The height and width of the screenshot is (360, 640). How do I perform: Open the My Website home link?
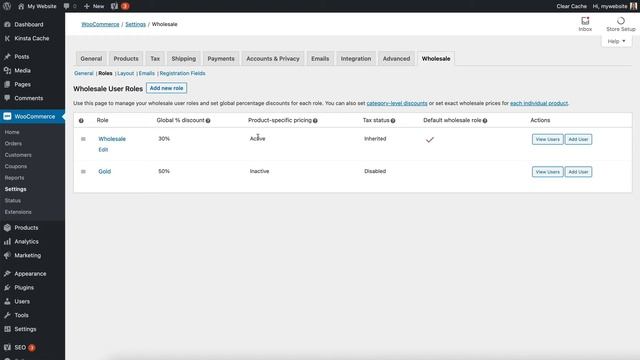coord(37,6)
